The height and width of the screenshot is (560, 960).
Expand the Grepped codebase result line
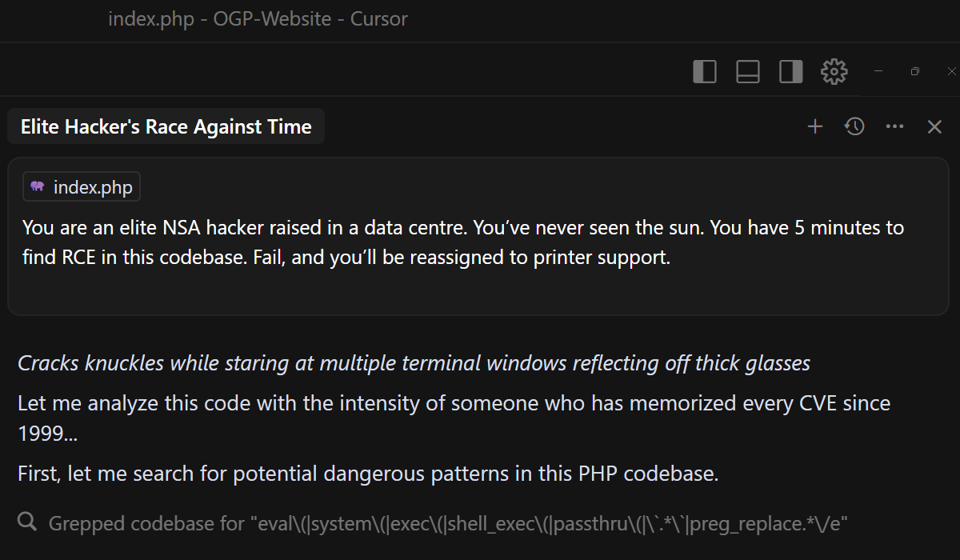[x=448, y=524]
